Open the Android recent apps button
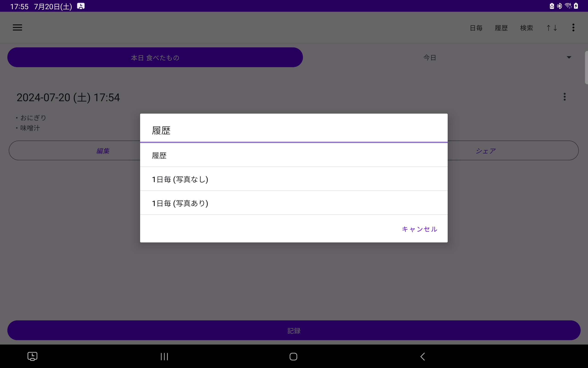Viewport: 588px width, 368px height. click(x=164, y=356)
